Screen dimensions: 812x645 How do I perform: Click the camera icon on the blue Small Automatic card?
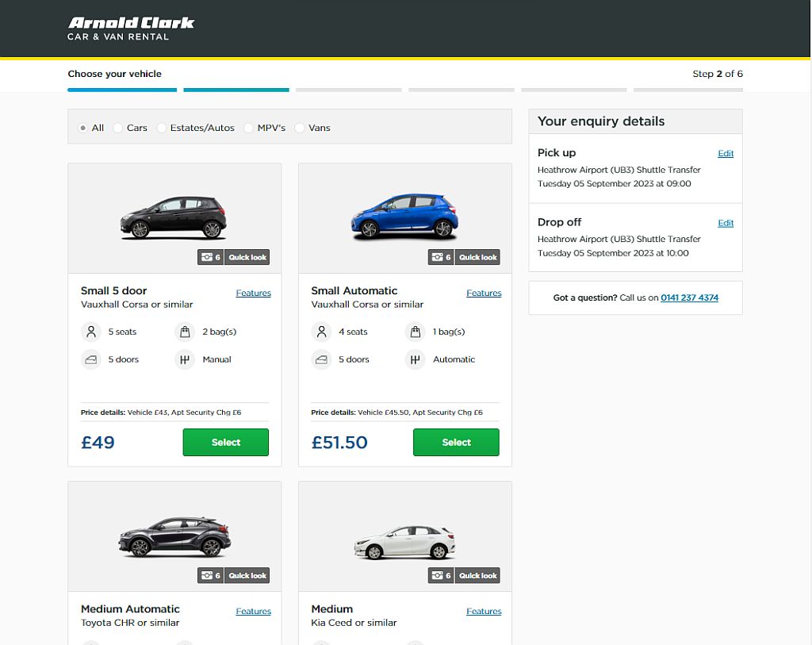click(436, 256)
